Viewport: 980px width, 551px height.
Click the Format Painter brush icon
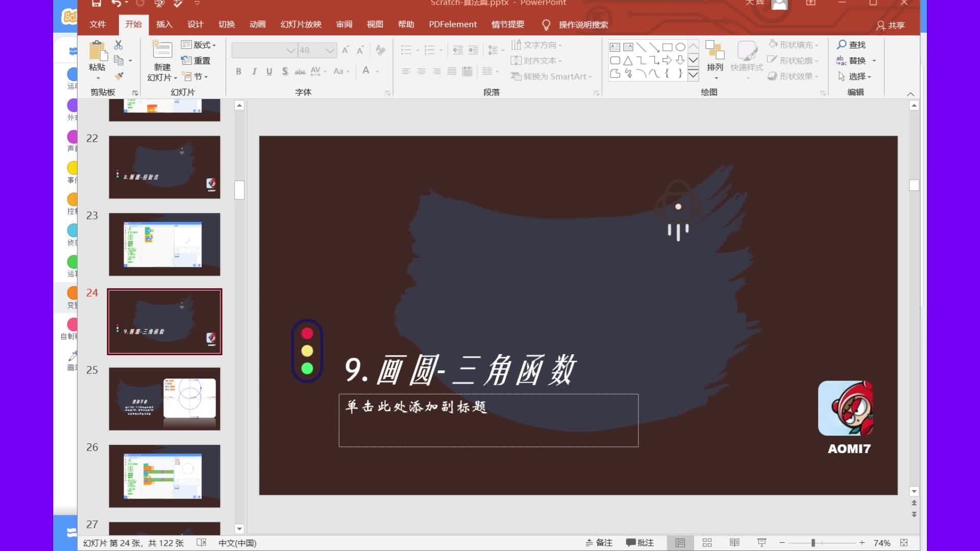tap(119, 76)
